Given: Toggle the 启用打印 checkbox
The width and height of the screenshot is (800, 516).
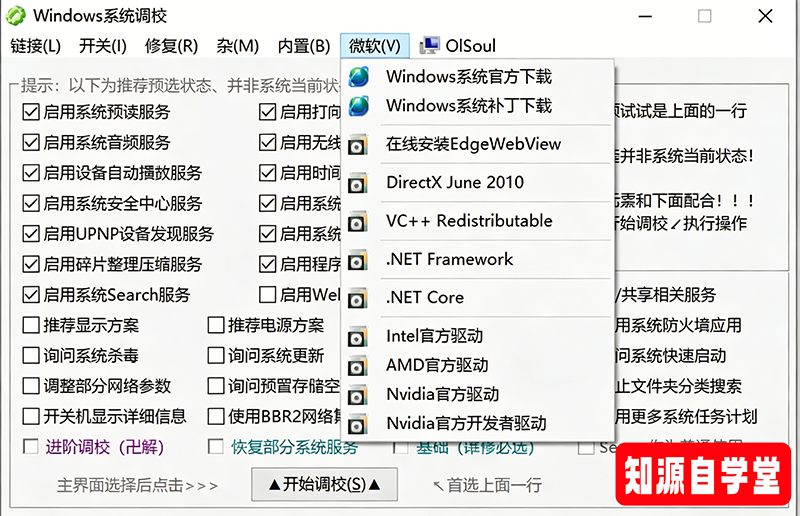Looking at the screenshot, I should pos(267,112).
